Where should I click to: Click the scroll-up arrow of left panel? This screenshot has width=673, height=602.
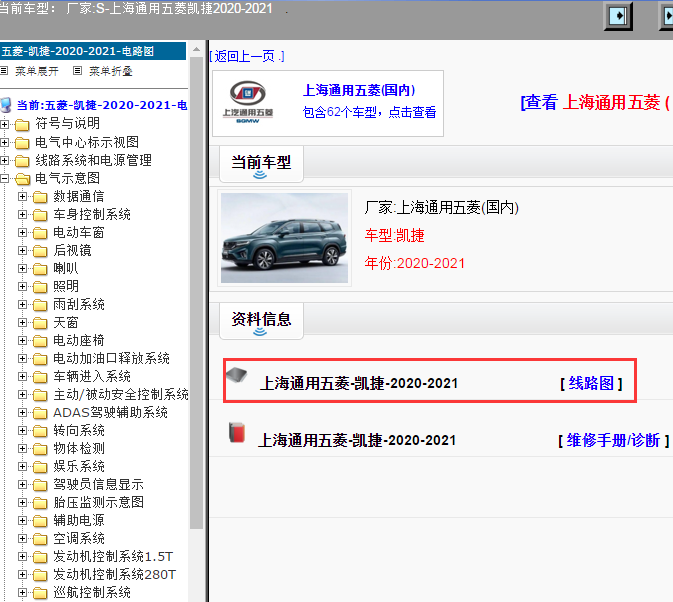point(196,49)
